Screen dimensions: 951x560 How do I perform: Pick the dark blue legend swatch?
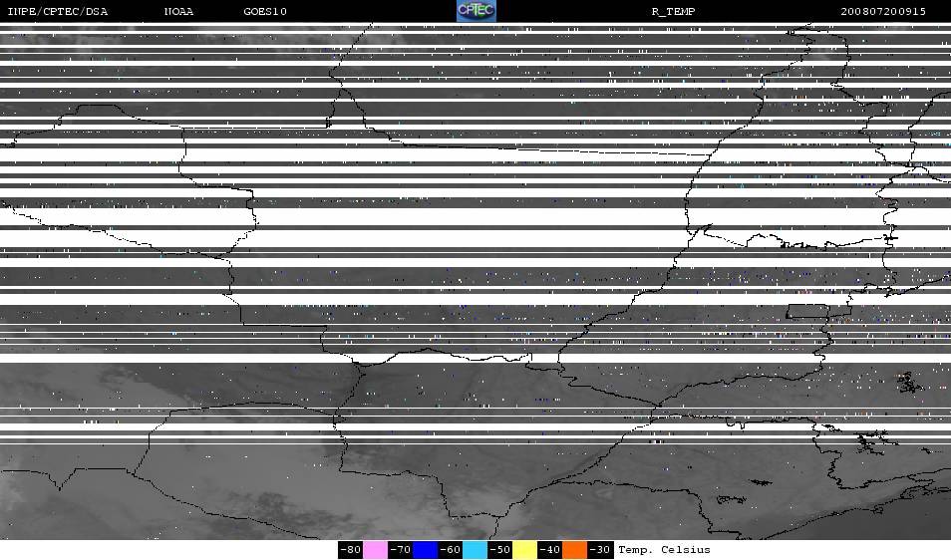pos(425,550)
